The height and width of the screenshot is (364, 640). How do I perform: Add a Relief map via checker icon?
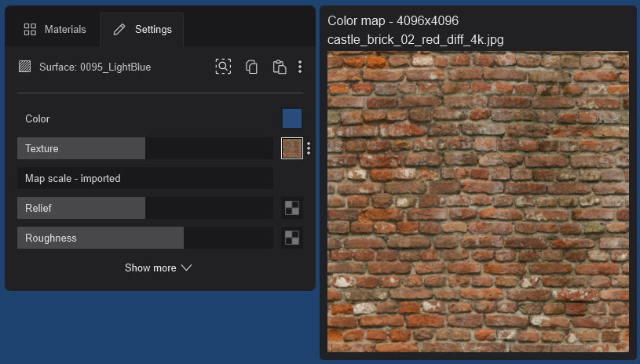click(292, 208)
